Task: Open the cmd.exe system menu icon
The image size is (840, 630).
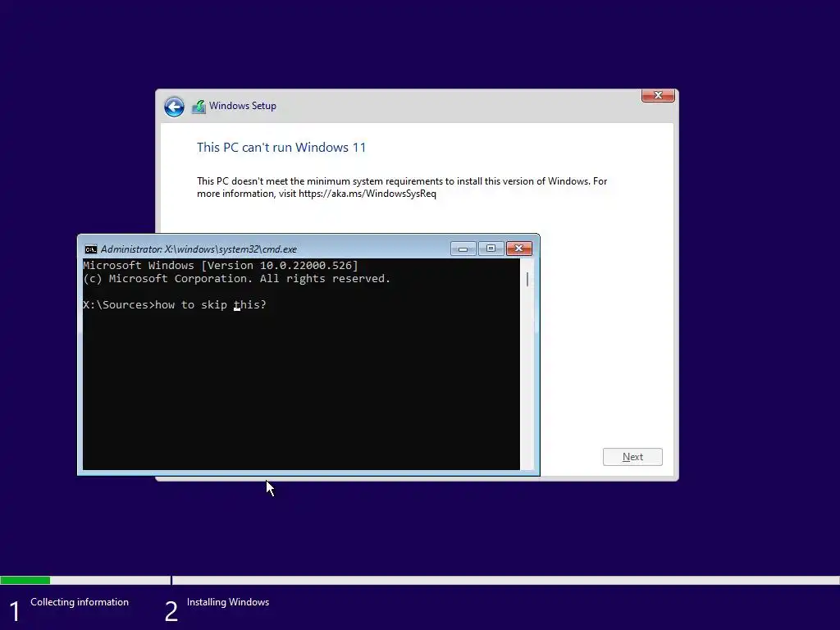Action: (x=90, y=249)
